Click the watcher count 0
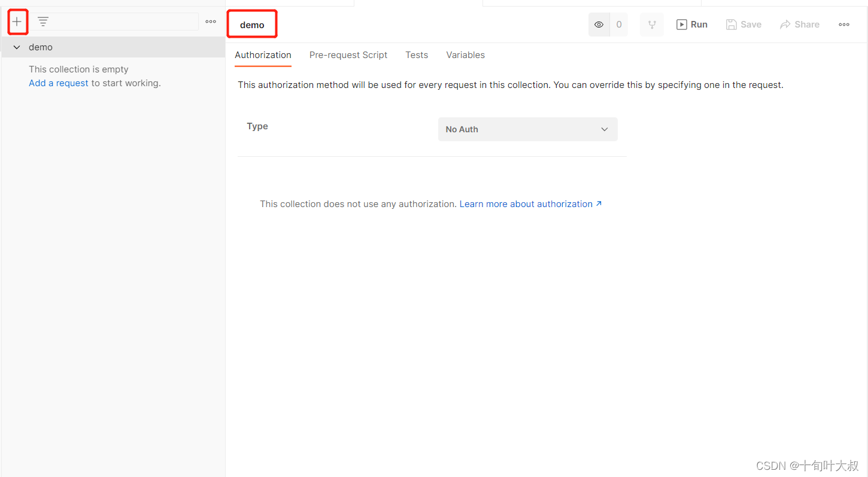Viewport: 868px width, 477px height. (619, 25)
